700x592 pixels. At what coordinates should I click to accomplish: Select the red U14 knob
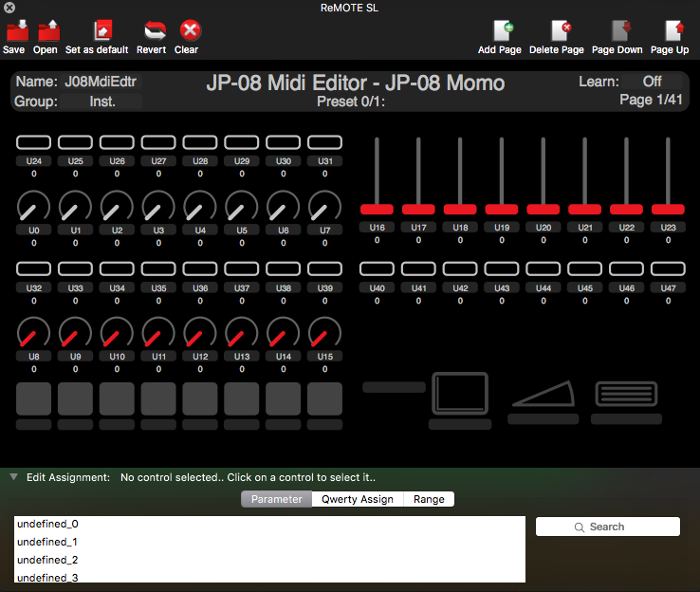coord(284,333)
